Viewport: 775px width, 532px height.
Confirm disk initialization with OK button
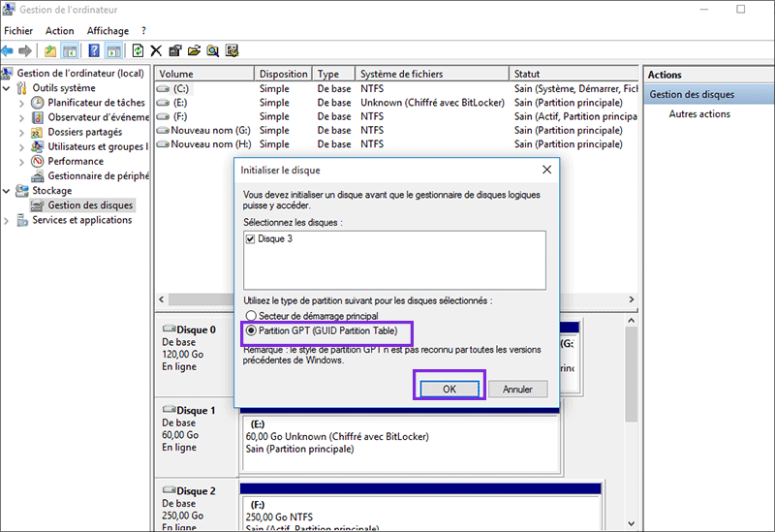point(449,389)
